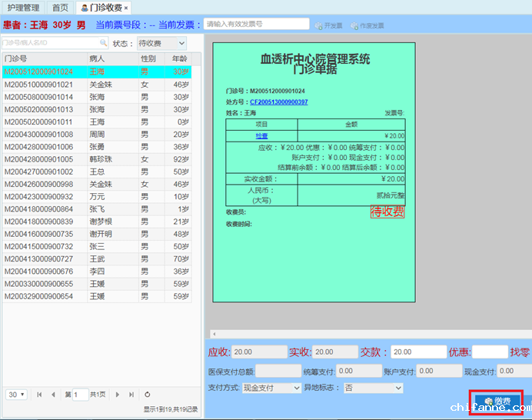The height and width of the screenshot is (420, 532).
Task: Select row M200426000900998
Action: [97, 184]
